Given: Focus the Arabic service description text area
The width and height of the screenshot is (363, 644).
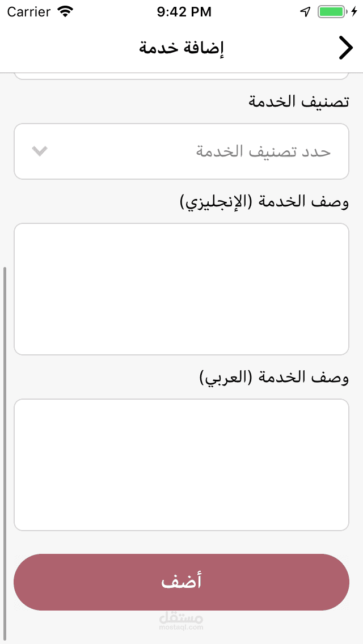Looking at the screenshot, I should coord(181,465).
